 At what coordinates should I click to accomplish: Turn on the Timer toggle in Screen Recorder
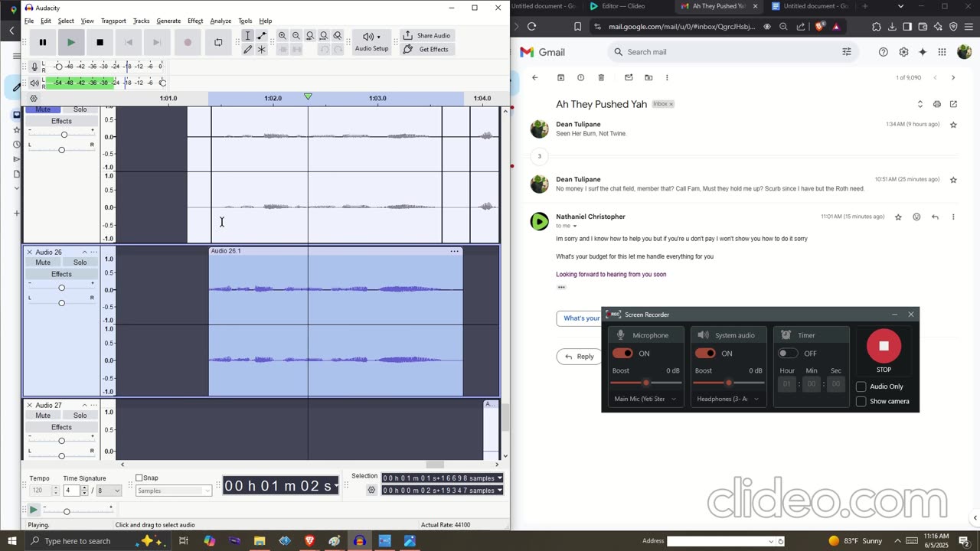pyautogui.click(x=788, y=354)
